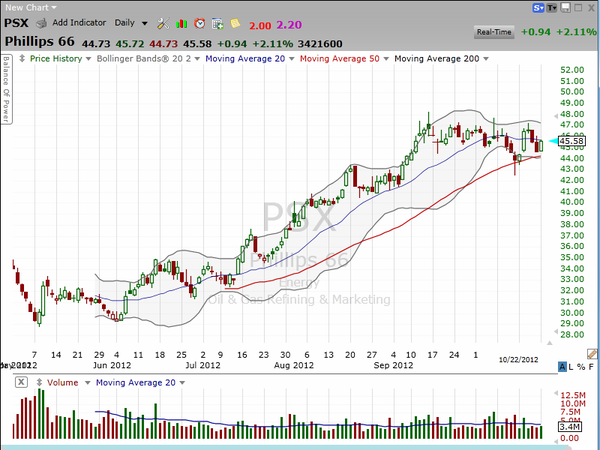Viewport: 600px width, 450px height.
Task: Toggle percent scaling with the % button
Action: point(581,367)
